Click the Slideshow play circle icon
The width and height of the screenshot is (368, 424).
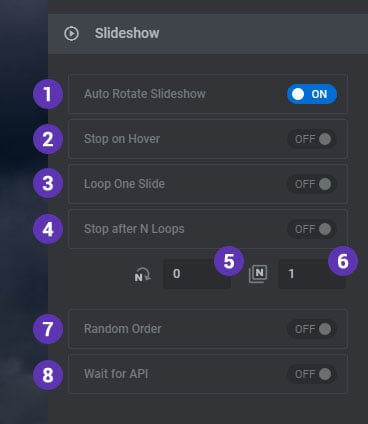pos(71,33)
